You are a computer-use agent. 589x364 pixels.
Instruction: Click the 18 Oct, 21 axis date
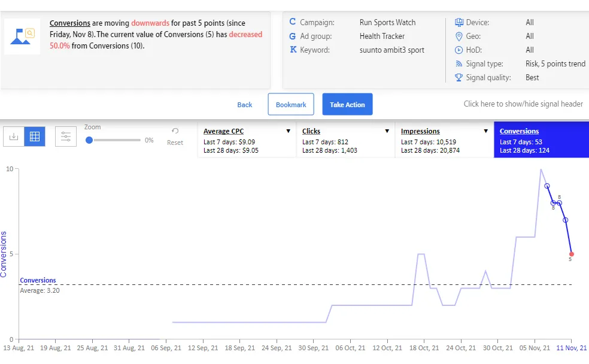pos(424,348)
